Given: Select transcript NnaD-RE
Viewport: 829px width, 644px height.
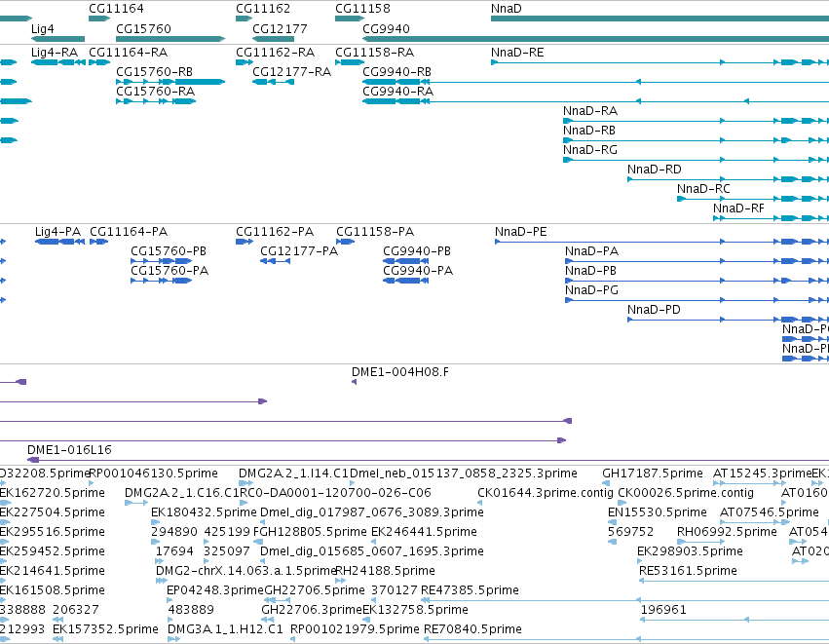Looking at the screenshot, I should click(659, 62).
